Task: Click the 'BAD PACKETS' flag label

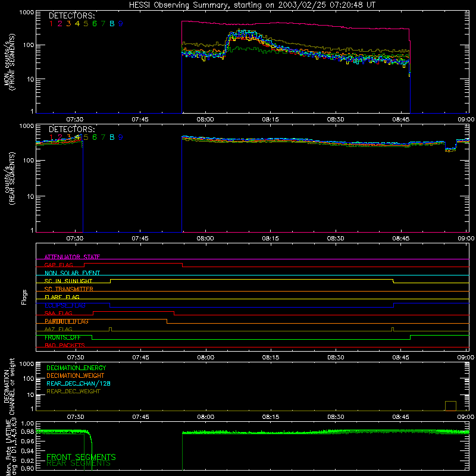Action: [x=65, y=345]
